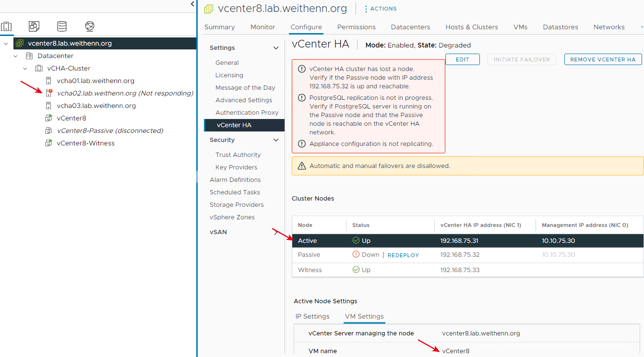Open Message of the Day settings
This screenshot has height=357, width=644.
click(245, 88)
